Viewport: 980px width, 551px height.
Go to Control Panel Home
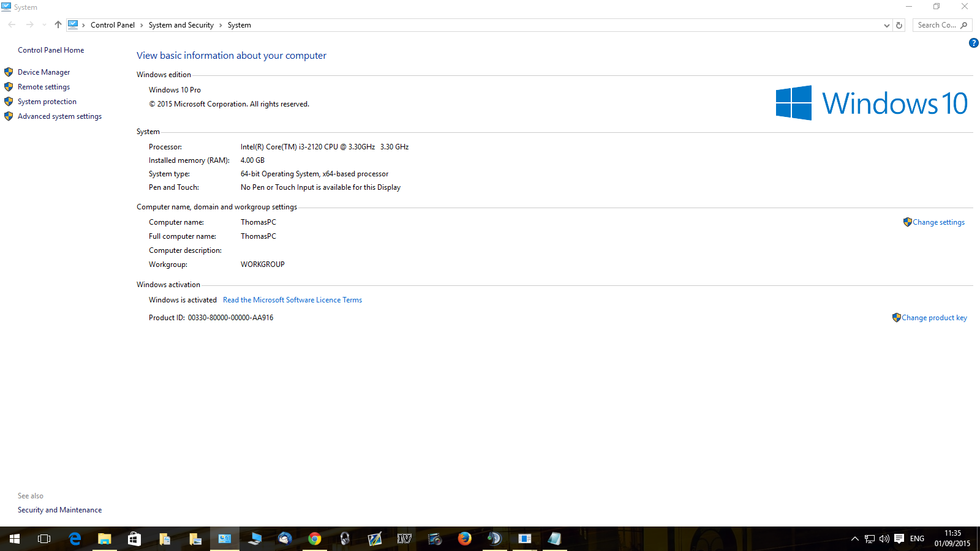point(51,50)
